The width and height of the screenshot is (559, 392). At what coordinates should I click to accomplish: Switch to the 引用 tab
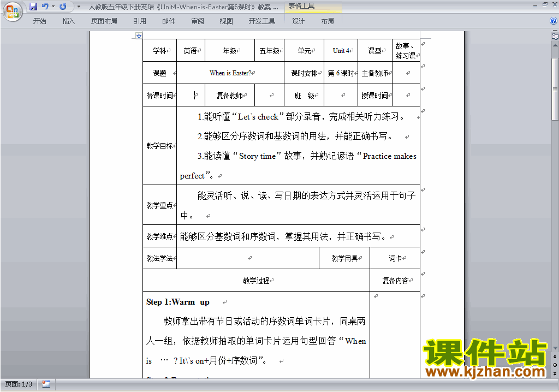(140, 21)
